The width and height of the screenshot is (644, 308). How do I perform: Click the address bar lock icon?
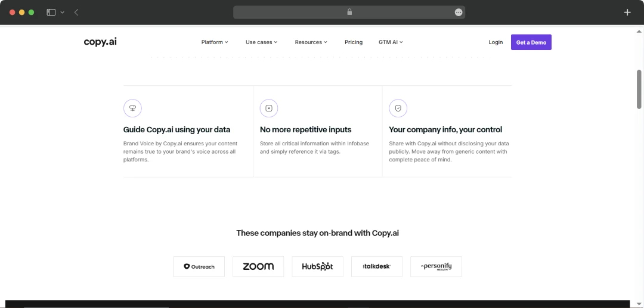click(x=349, y=12)
